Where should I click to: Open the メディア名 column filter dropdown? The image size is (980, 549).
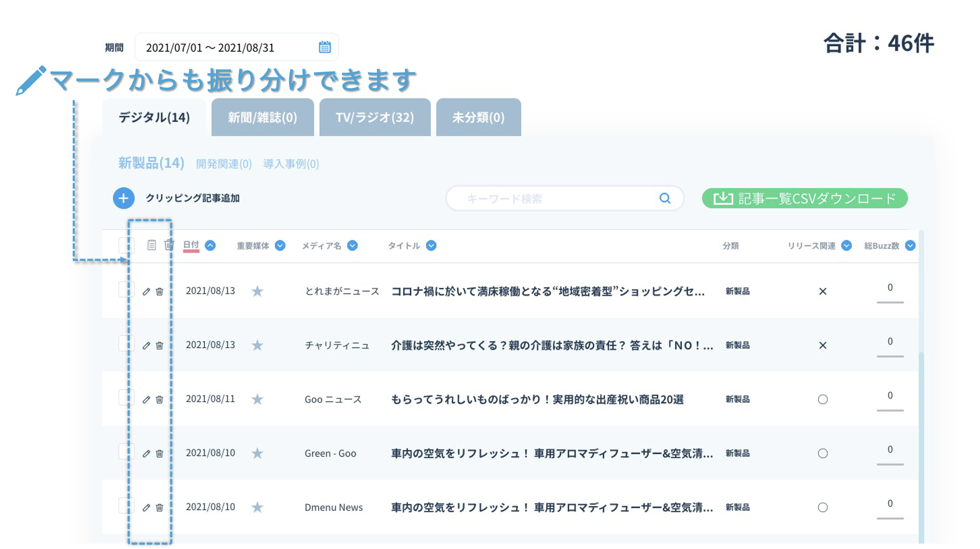click(x=353, y=245)
